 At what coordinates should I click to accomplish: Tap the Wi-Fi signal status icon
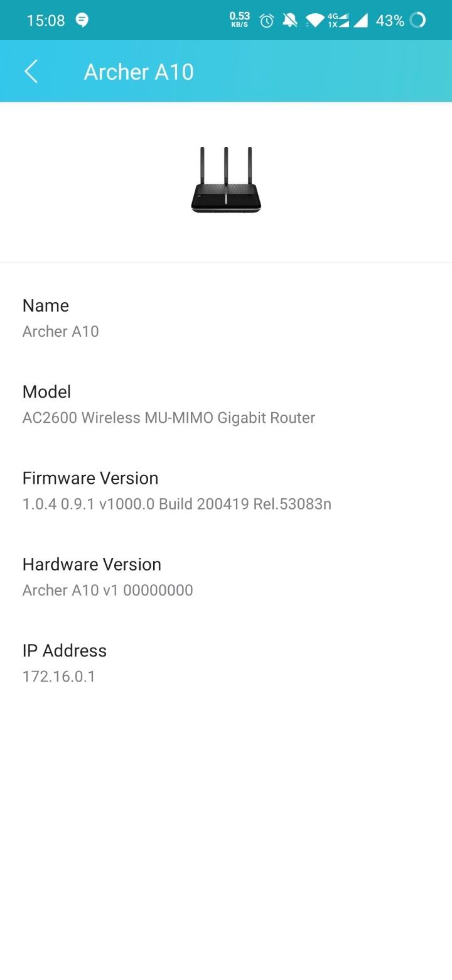coord(315,21)
